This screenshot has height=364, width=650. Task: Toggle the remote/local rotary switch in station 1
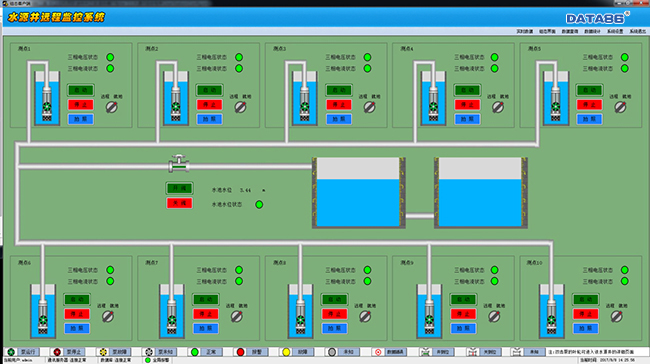coord(112,107)
